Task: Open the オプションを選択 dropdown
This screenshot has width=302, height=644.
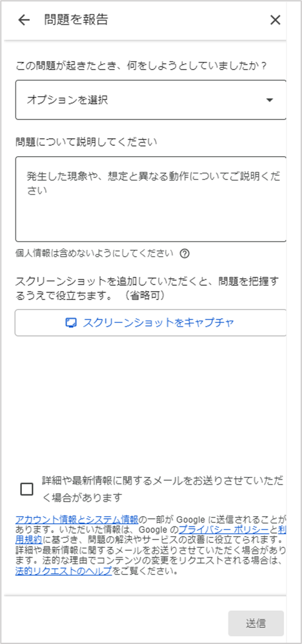Action: coord(151,100)
